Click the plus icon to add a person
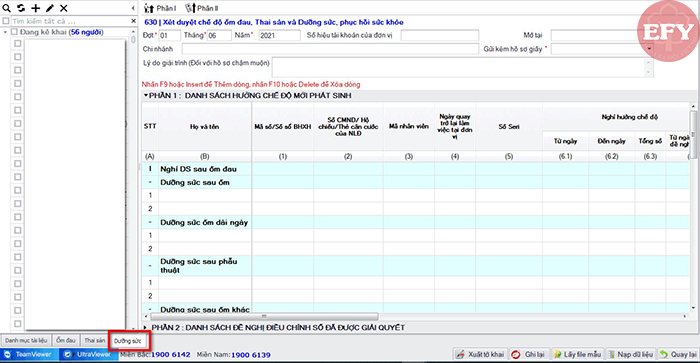Viewport: 700px width, 363px height. 35,8
